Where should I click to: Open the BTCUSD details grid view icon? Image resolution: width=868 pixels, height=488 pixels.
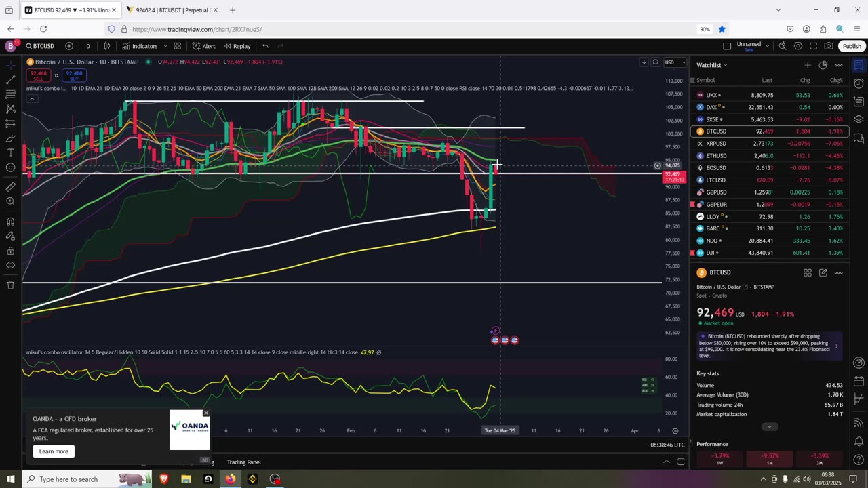point(807,272)
